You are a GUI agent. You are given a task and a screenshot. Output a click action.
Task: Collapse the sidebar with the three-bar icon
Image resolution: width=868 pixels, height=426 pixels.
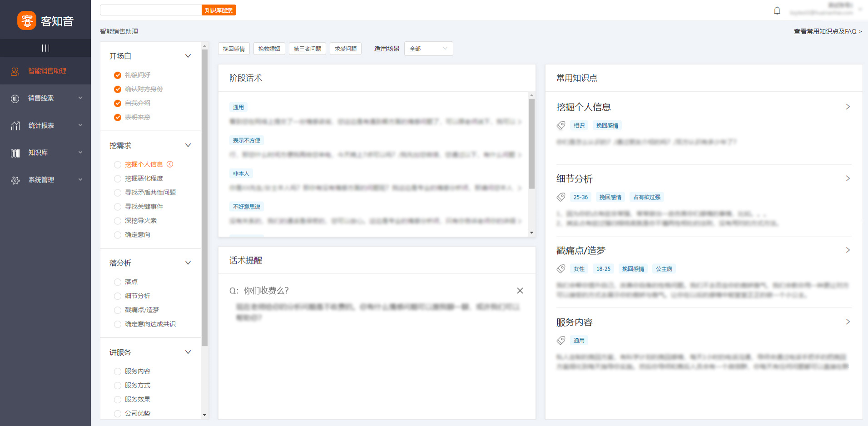[45, 48]
